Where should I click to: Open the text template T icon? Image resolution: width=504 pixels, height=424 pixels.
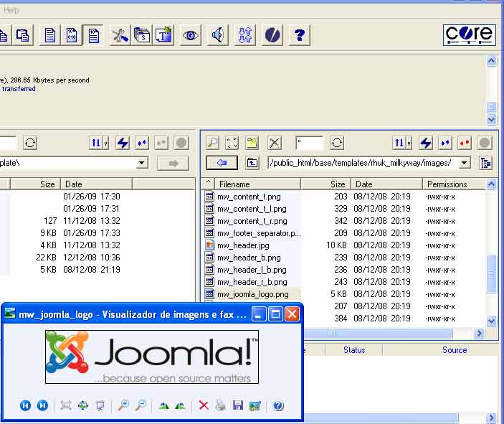coord(163,35)
